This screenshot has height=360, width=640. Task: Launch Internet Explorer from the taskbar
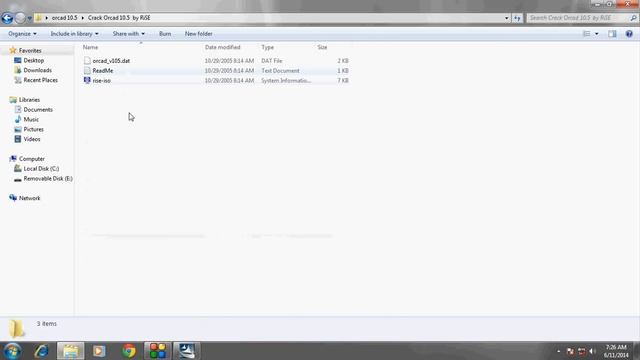(x=42, y=351)
